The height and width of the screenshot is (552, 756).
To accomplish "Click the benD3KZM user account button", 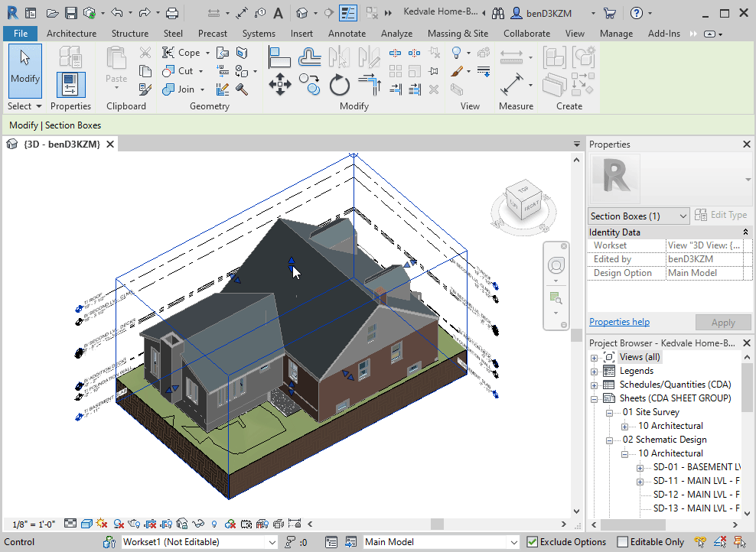I will 541,13.
